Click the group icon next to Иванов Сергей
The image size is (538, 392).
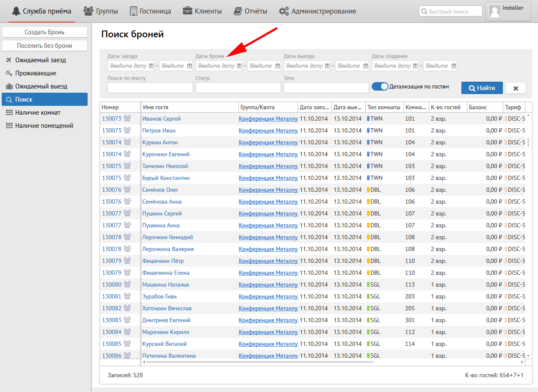tap(127, 119)
